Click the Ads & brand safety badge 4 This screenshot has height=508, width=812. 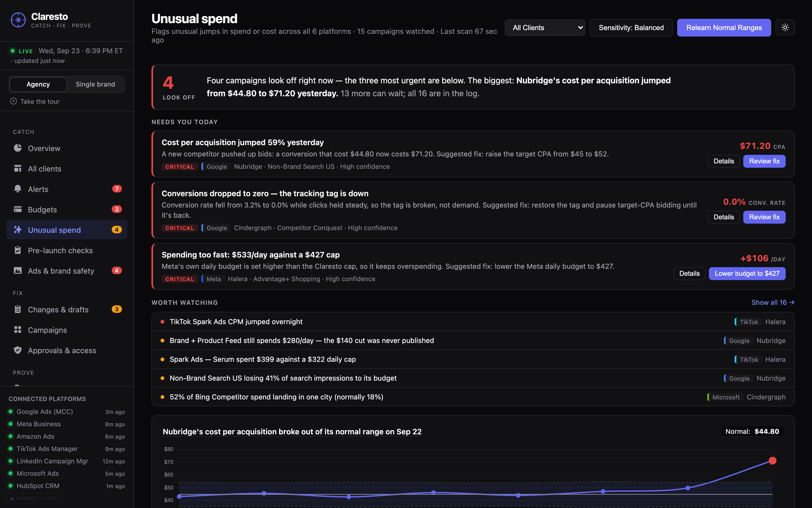117,271
